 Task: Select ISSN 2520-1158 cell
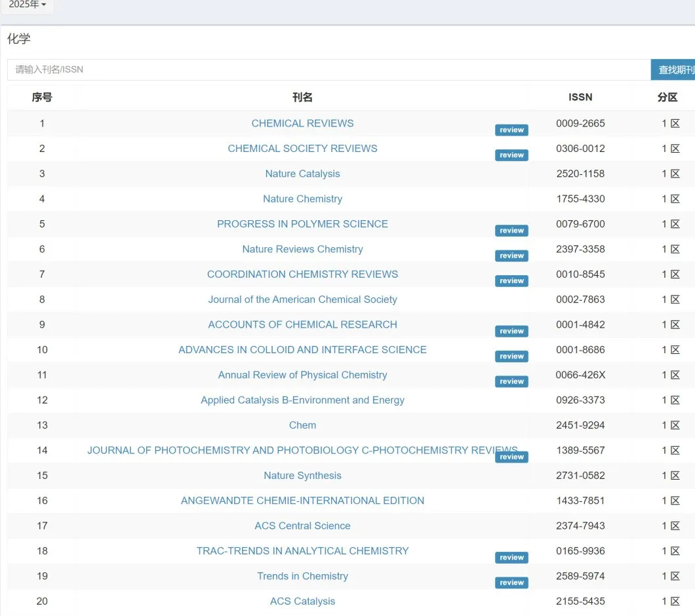(580, 174)
